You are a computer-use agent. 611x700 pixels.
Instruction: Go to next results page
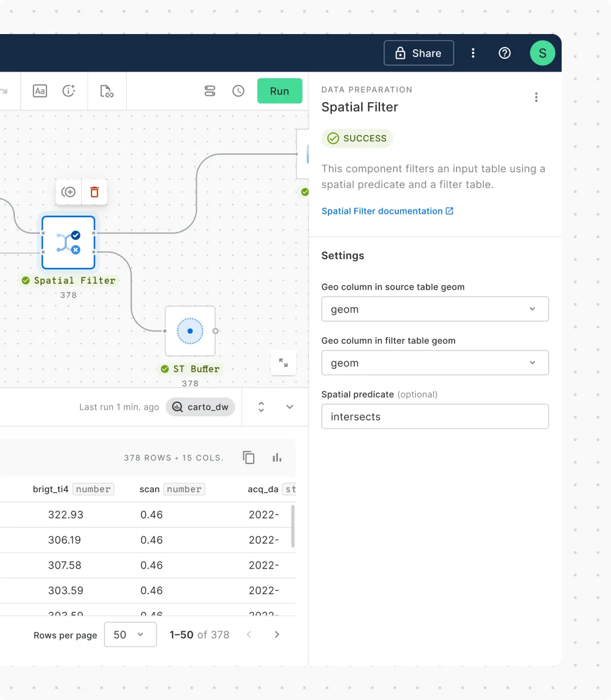coord(277,635)
